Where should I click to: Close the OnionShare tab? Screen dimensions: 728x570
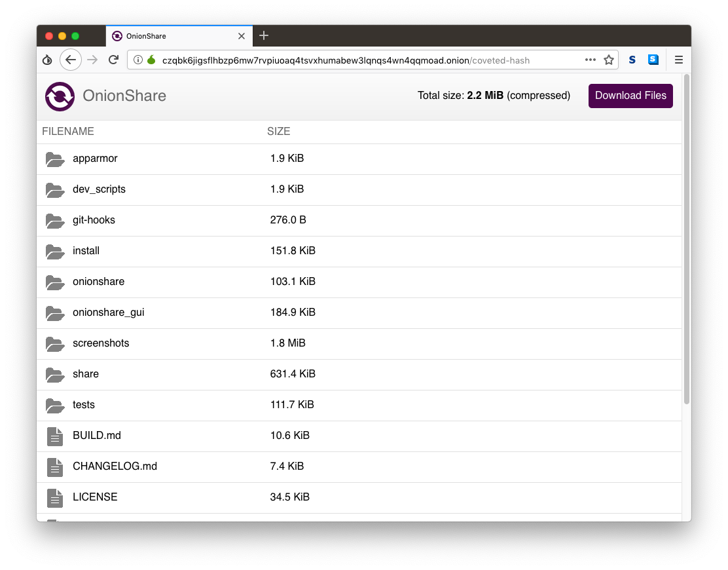(242, 36)
